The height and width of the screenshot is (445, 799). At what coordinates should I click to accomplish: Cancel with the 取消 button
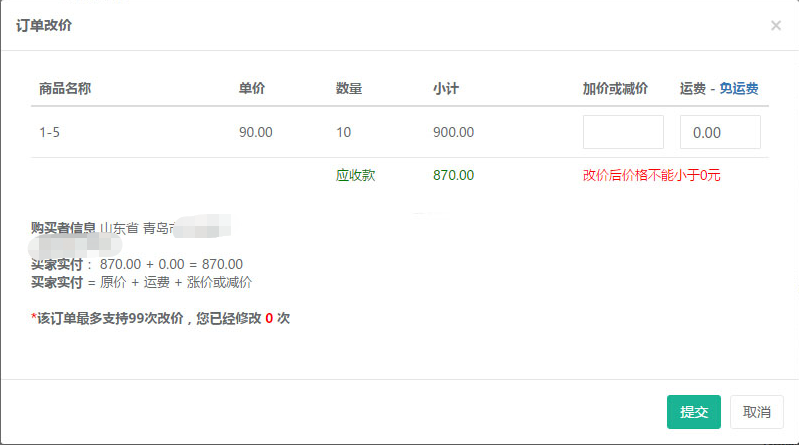pos(757,412)
